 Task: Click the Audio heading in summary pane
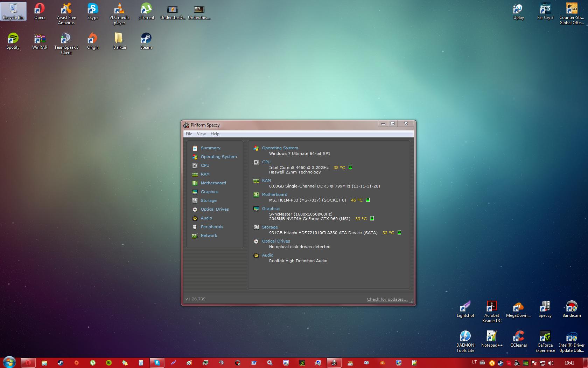[x=268, y=255]
